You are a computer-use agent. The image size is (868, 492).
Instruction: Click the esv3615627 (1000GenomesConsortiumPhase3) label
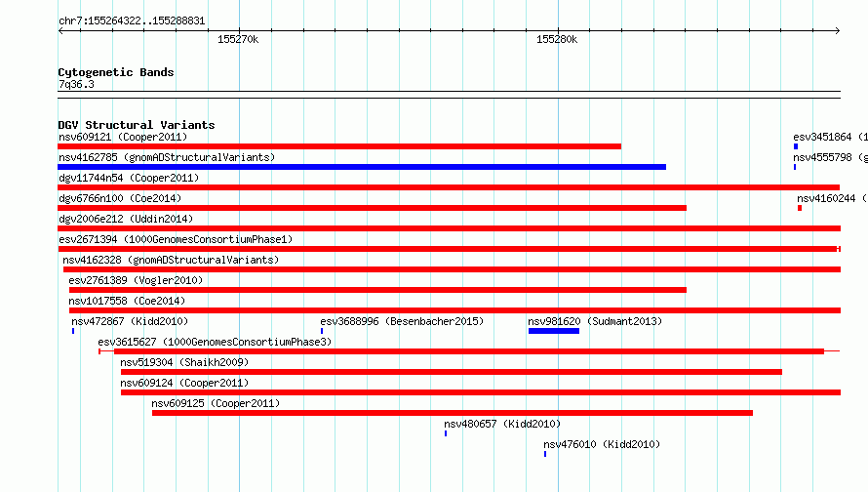[215, 342]
